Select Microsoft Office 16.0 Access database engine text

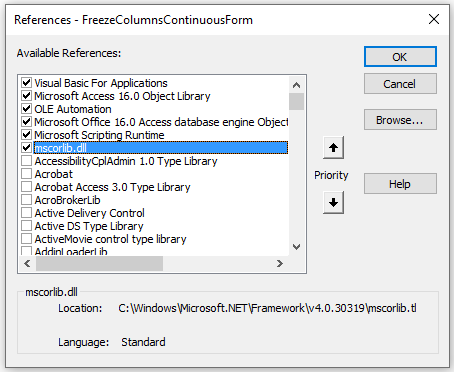click(x=161, y=122)
